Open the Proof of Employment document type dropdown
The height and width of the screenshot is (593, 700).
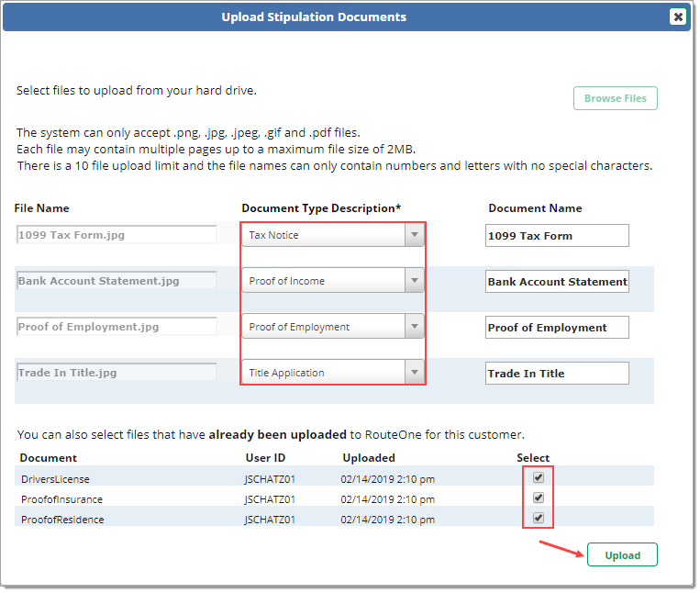[333, 327]
